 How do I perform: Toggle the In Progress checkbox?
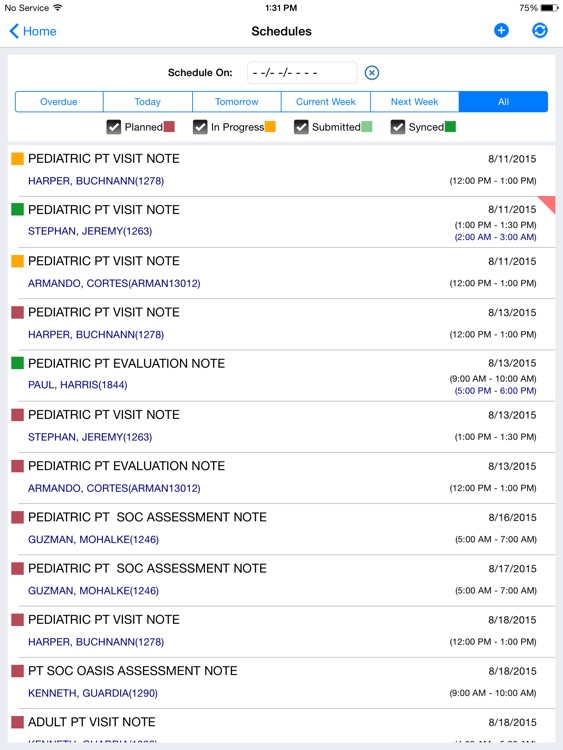200,127
